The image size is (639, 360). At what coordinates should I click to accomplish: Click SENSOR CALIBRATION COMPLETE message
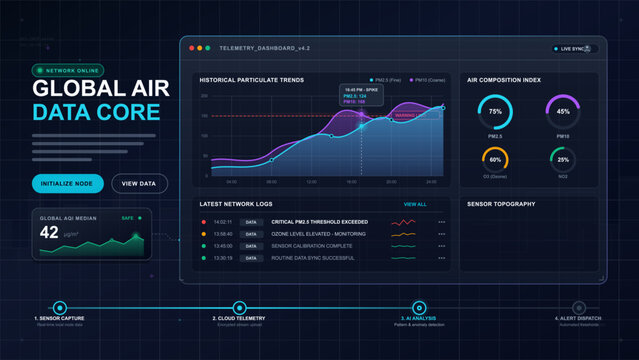click(x=312, y=246)
